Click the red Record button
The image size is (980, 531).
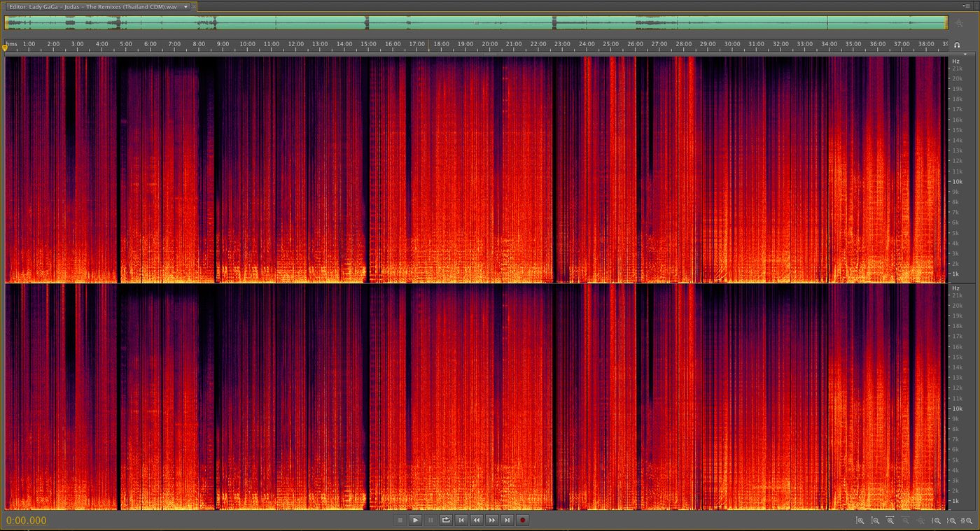[x=523, y=520]
